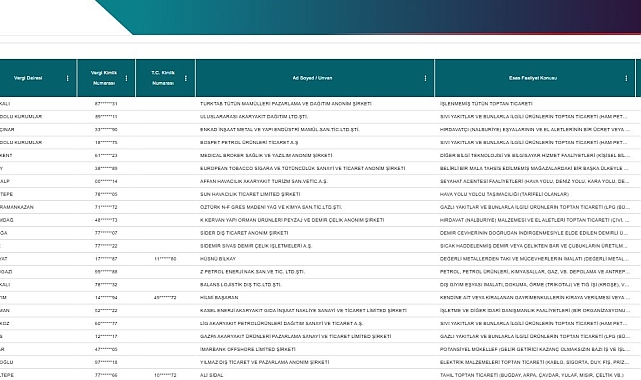This screenshot has height=380, width=641.
Task: Click SİDEMİR SİVAS DEMİR ÇELİK İŞLETMELERİ
Action: (x=256, y=246)
